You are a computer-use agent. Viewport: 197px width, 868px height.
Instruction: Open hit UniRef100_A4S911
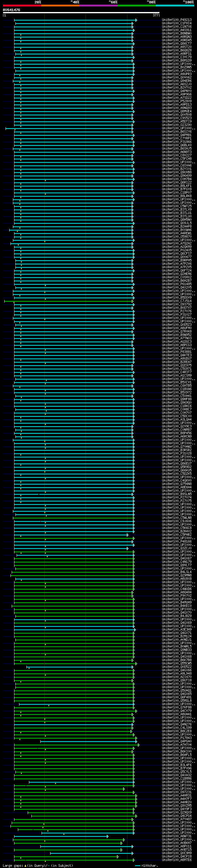click(x=177, y=30)
